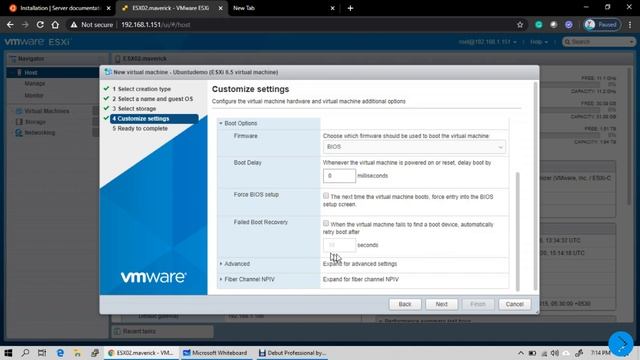Close the Installation Server documentation tab
640x360 pixels.
pos(108,8)
